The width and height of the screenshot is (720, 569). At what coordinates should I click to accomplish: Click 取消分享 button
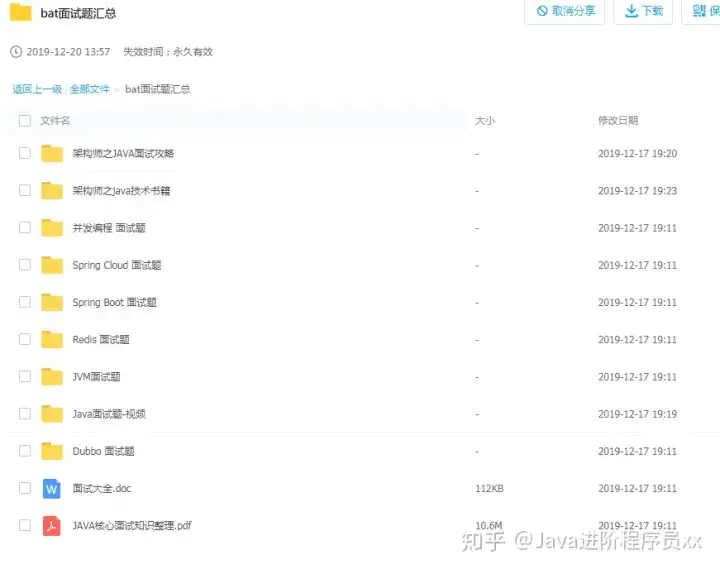[x=565, y=11]
